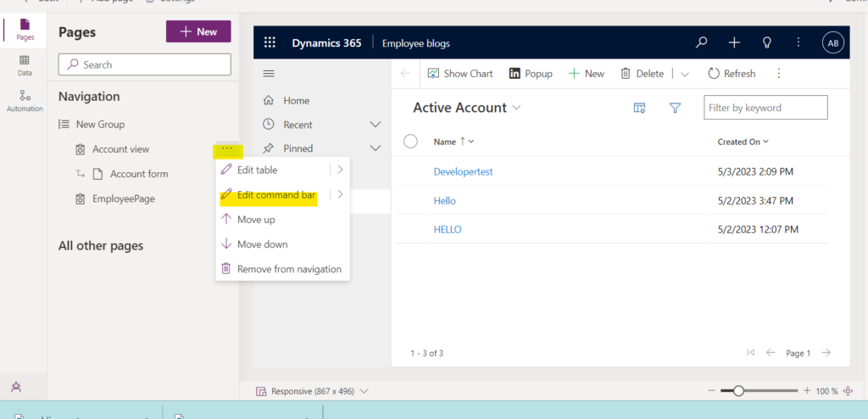Focus the Filter by keyword box

(765, 108)
